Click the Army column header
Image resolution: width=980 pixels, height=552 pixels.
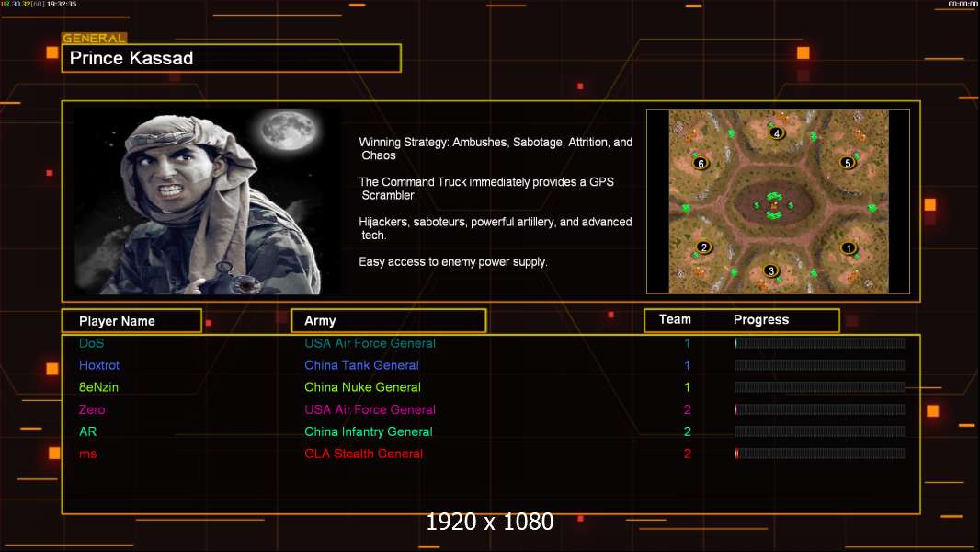click(389, 321)
